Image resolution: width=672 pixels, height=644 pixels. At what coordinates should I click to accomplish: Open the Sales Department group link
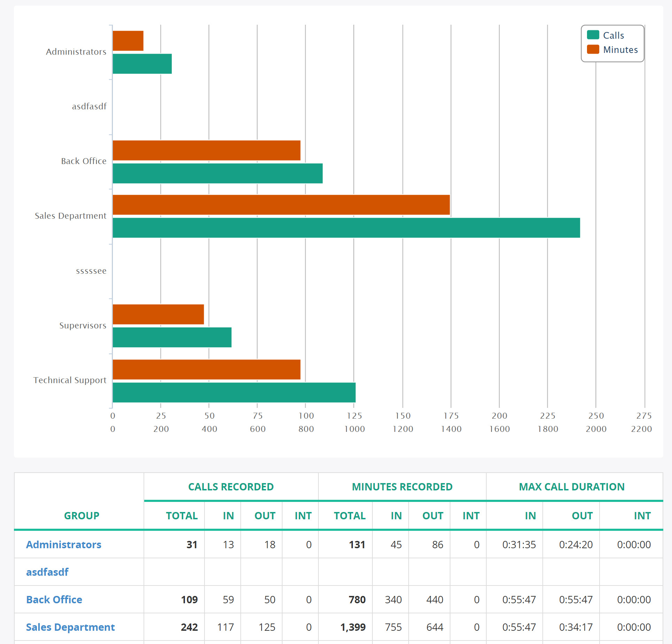70,627
